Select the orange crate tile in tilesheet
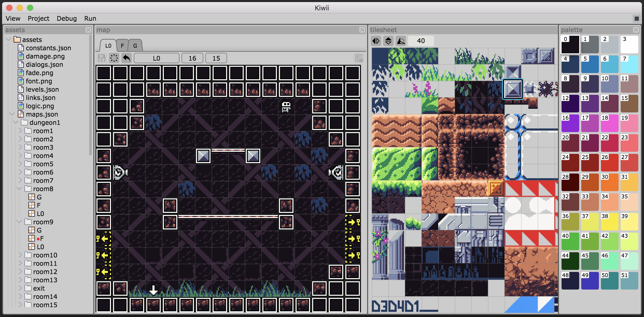Screen dimensions: 644x317 496,188
